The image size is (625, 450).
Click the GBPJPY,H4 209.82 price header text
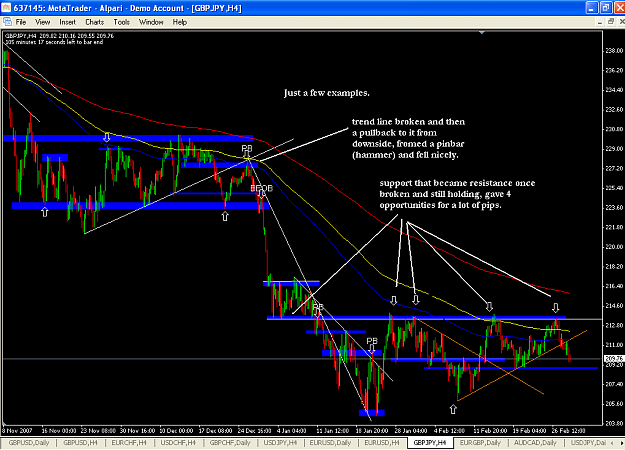point(59,35)
